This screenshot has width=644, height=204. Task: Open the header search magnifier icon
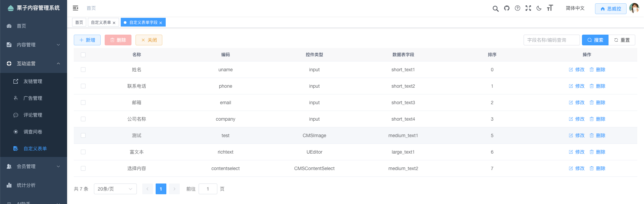point(495,8)
